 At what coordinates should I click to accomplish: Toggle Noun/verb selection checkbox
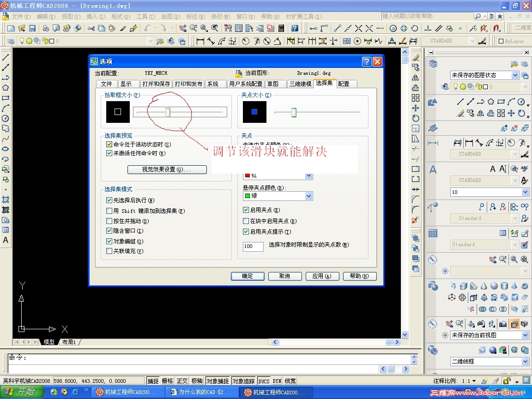pos(109,200)
